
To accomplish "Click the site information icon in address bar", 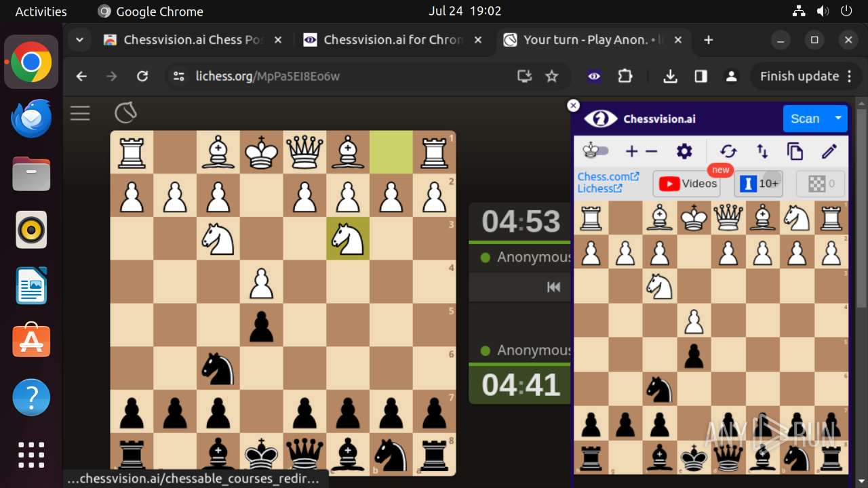I will coord(179,77).
